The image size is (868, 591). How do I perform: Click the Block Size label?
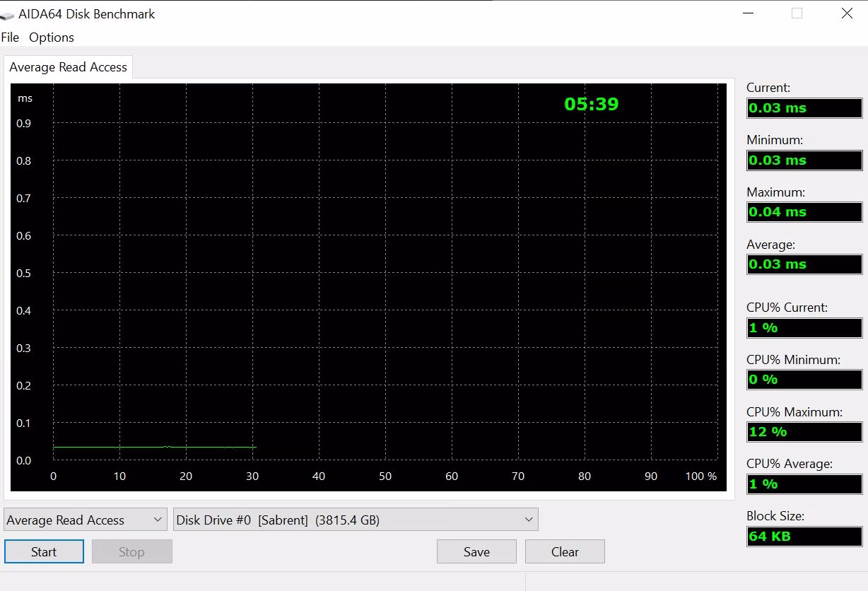[775, 516]
